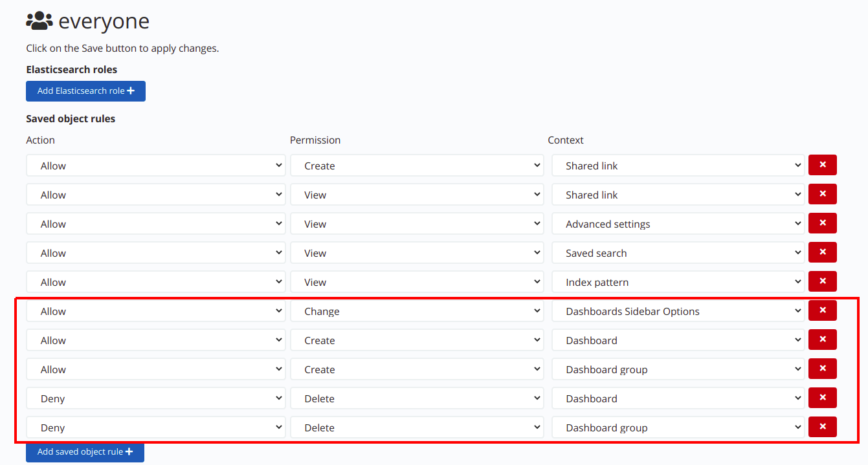The height and width of the screenshot is (465, 868).
Task: Delete the View Saved search rule
Action: tap(822, 252)
